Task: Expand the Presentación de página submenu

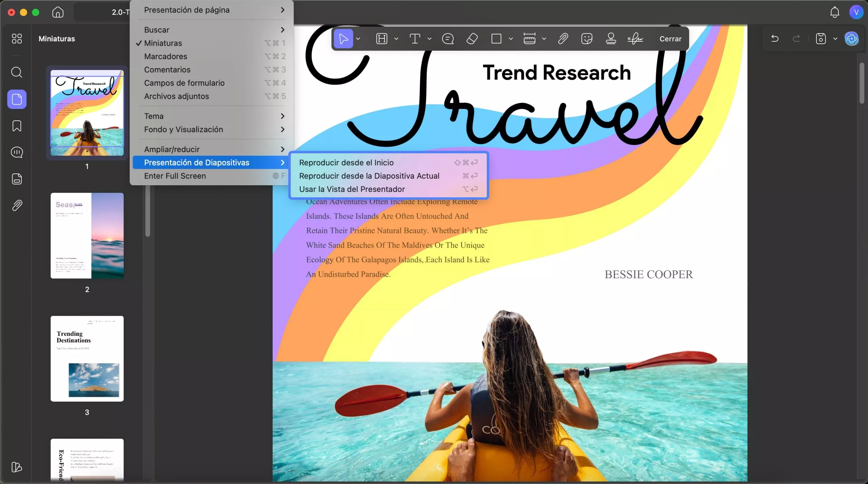Action: [x=211, y=10]
